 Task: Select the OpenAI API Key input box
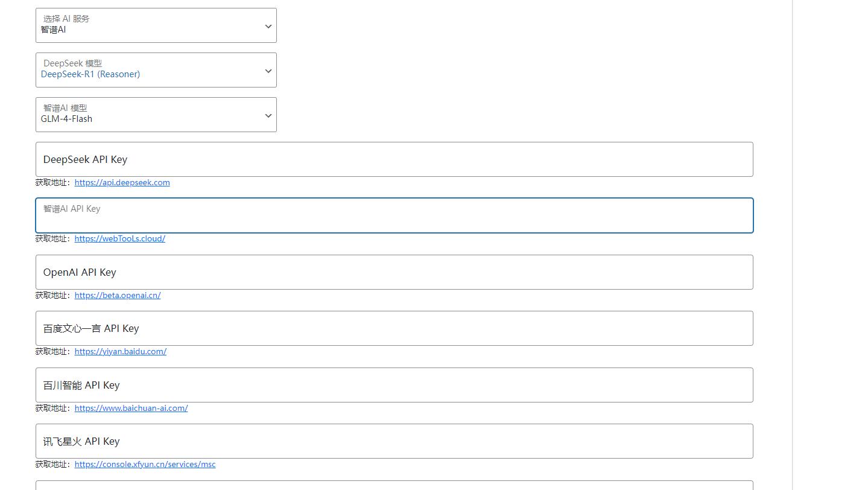coord(394,272)
